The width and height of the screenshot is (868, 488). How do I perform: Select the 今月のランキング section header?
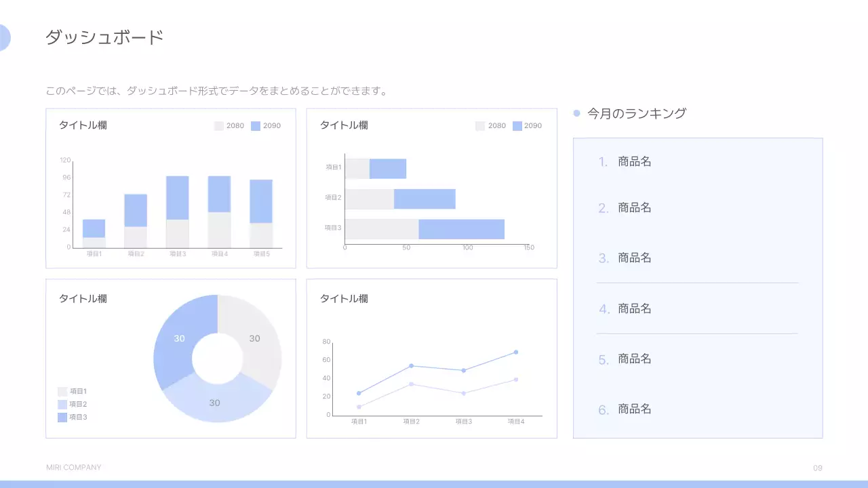click(x=636, y=113)
